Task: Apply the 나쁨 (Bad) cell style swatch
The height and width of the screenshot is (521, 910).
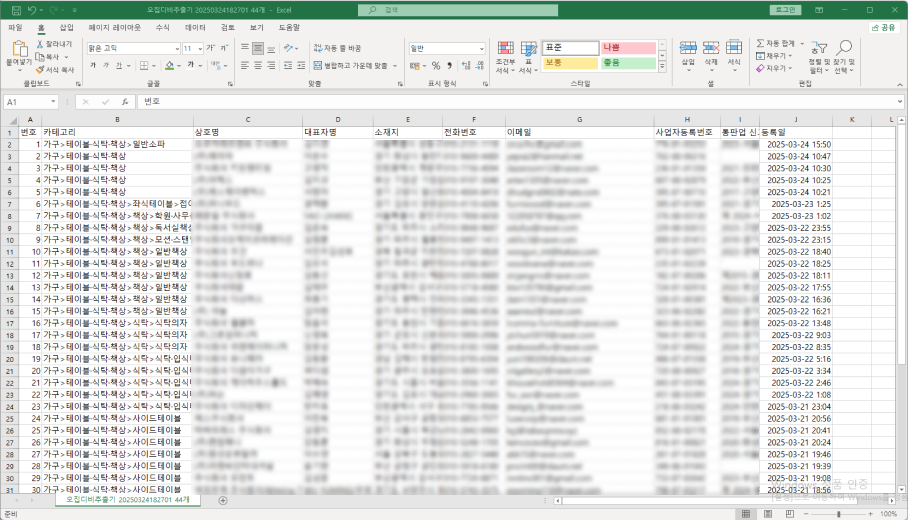Action: point(628,48)
